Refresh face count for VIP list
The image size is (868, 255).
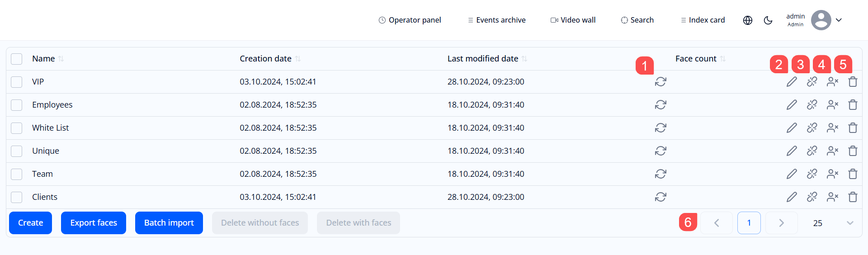tap(660, 82)
